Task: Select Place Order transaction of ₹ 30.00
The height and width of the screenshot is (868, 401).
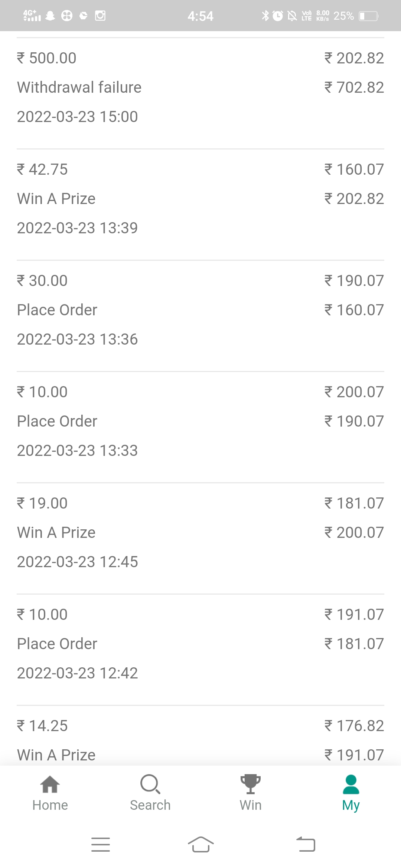Action: [200, 310]
